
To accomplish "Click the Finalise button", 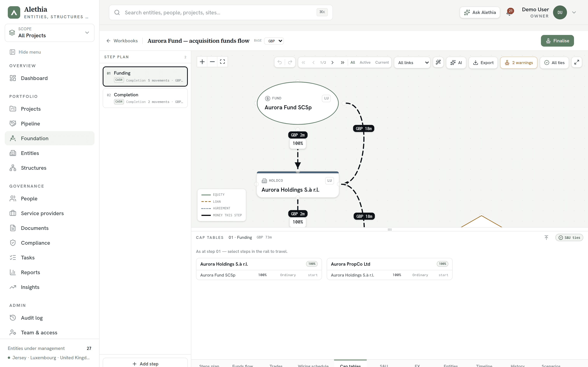I will coord(557,41).
